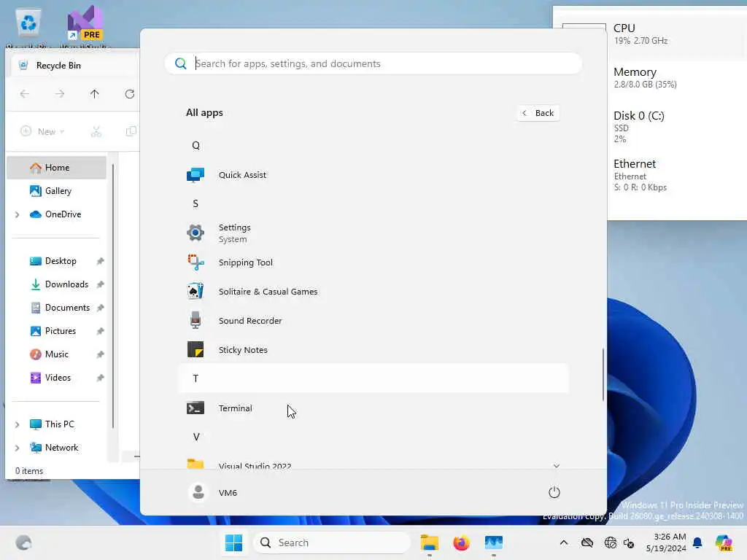The width and height of the screenshot is (747, 560).
Task: Refresh the Recycle Bin window
Action: point(130,94)
